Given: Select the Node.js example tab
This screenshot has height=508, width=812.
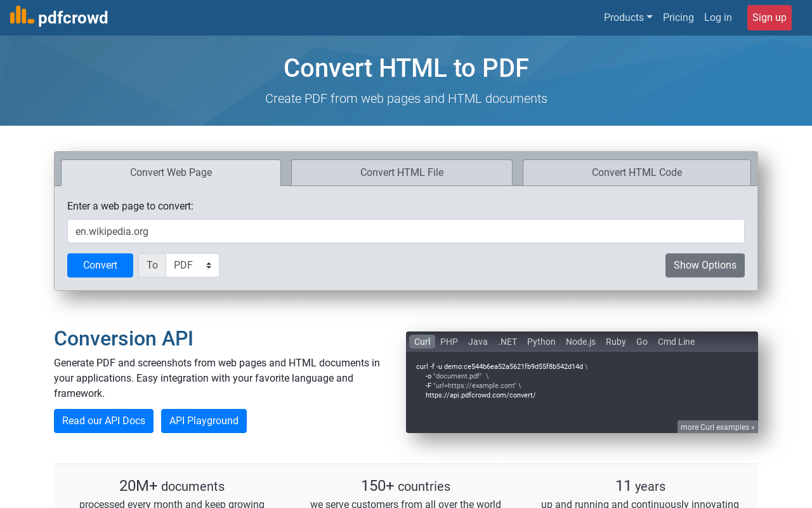Looking at the screenshot, I should (x=580, y=342).
